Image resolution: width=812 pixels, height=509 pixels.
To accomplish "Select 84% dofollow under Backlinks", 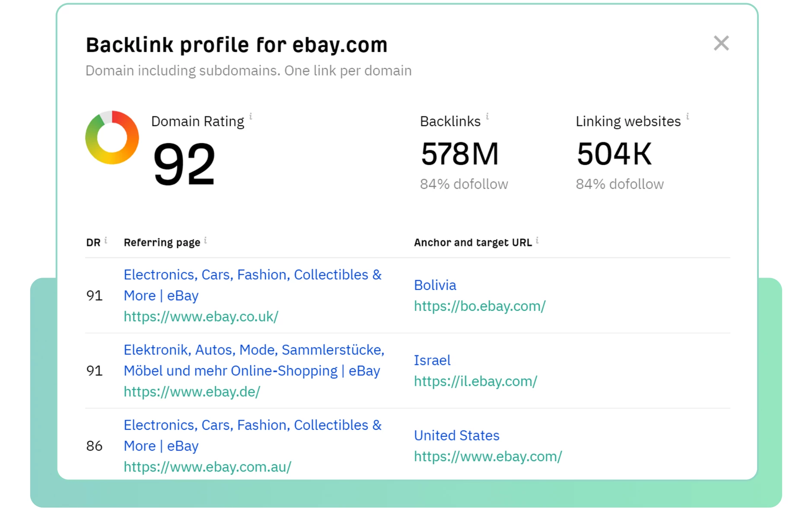I will click(464, 184).
